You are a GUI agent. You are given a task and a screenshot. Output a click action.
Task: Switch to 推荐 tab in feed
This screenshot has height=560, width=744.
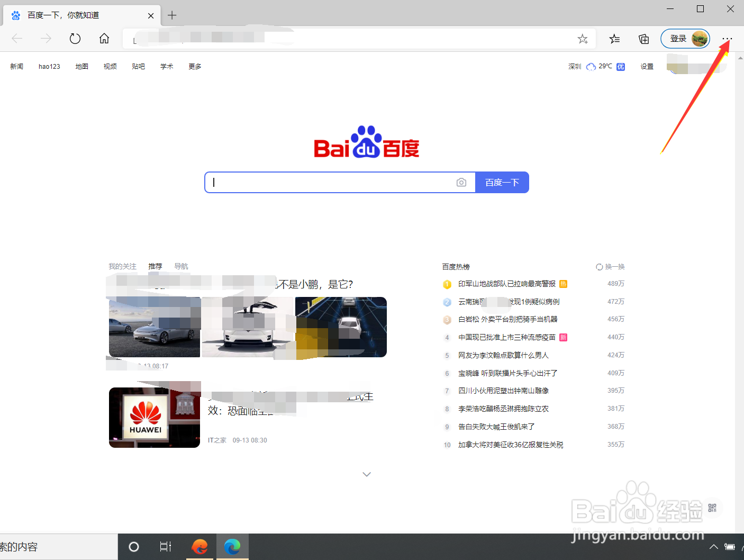(x=155, y=266)
